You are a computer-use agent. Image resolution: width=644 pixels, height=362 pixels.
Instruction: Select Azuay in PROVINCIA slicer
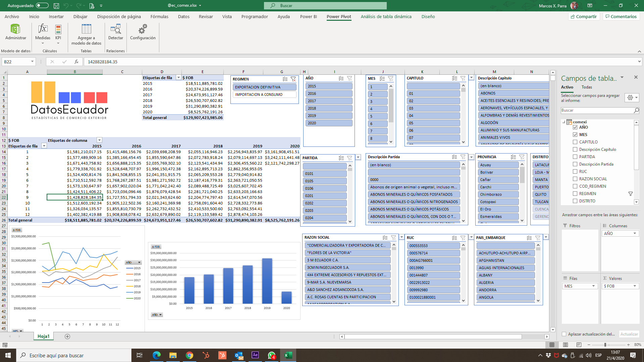[x=498, y=165]
